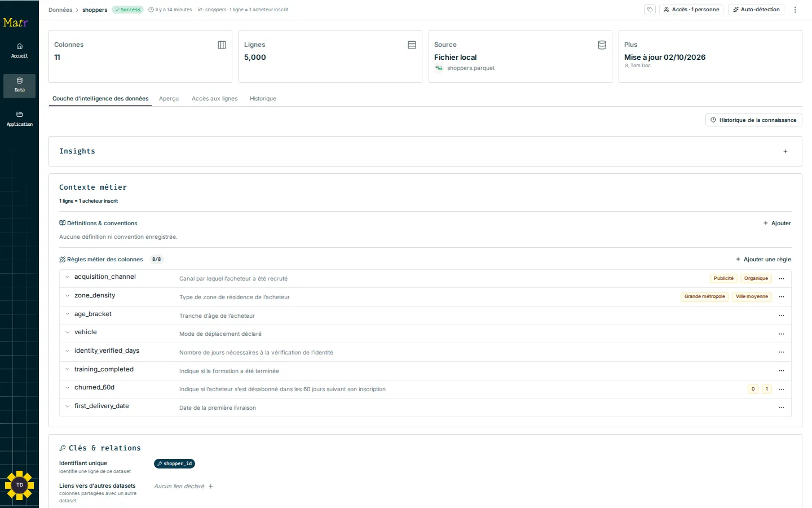
Task: Click the tag icon in top bar
Action: (650, 10)
